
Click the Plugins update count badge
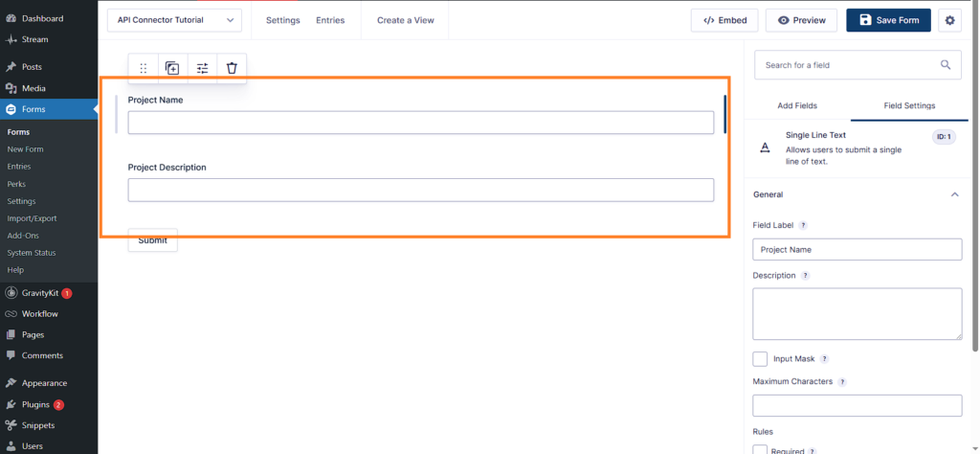[x=58, y=404]
